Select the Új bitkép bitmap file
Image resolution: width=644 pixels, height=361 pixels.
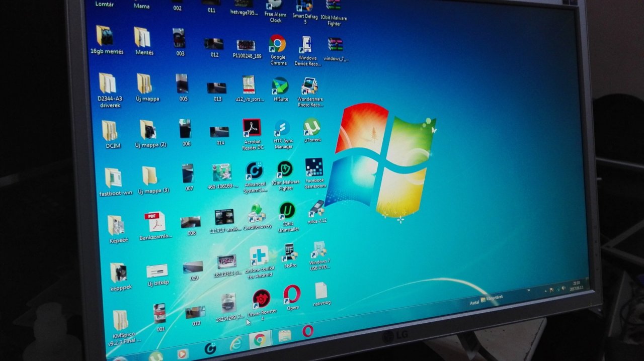157,272
